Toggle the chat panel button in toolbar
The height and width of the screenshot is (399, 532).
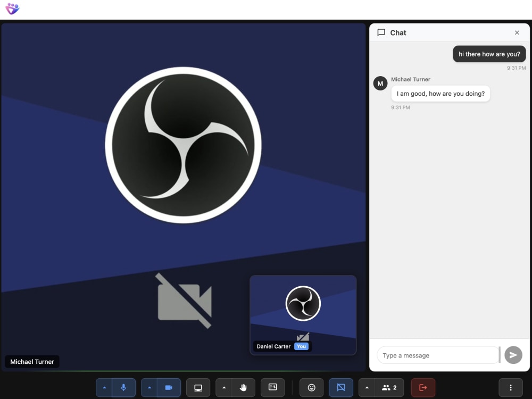tap(341, 387)
